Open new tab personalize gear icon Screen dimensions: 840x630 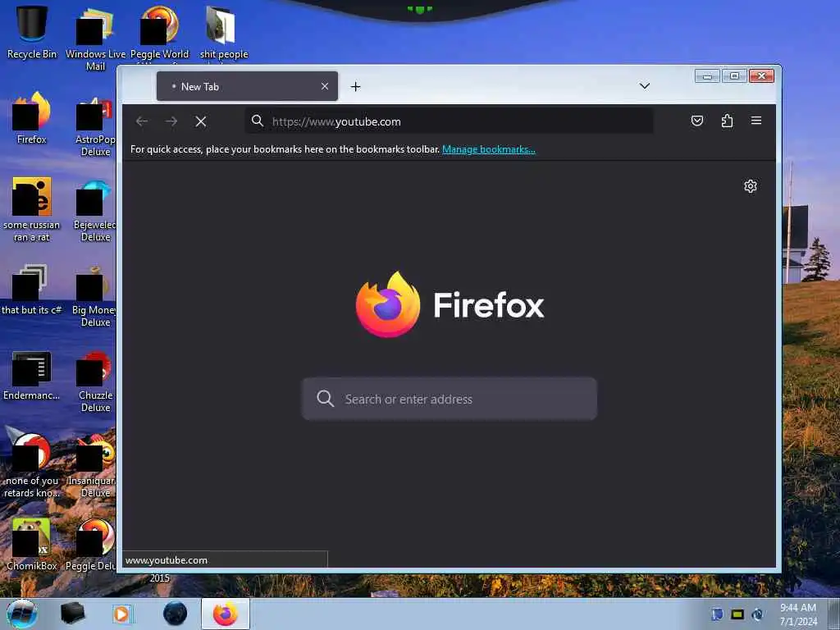tap(751, 186)
